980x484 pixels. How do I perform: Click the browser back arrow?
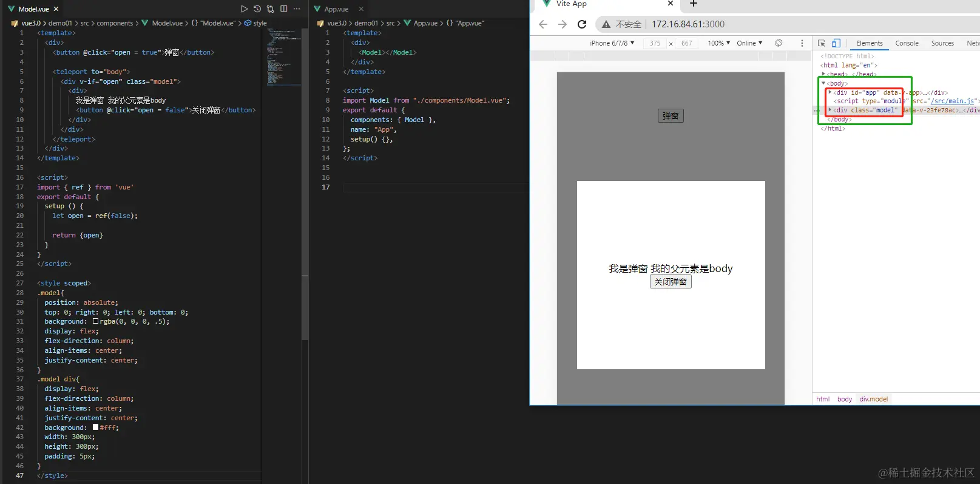[x=543, y=24]
